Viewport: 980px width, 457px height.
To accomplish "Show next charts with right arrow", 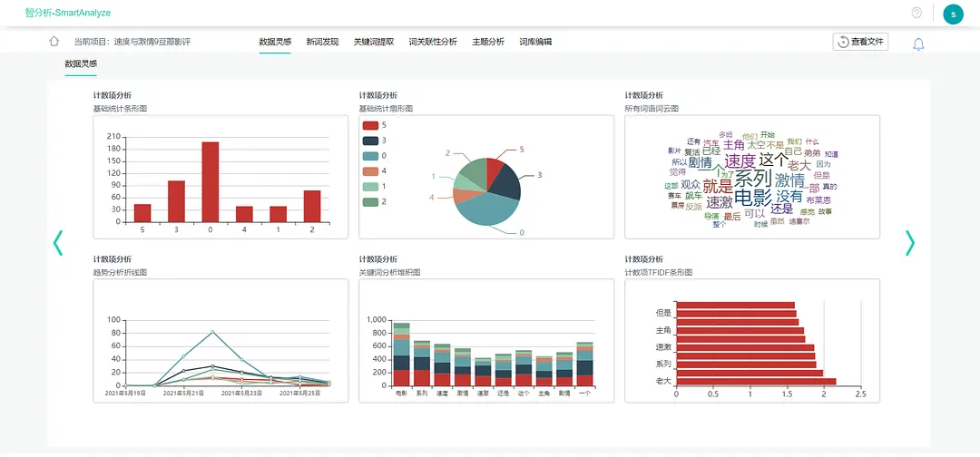I will click(910, 243).
